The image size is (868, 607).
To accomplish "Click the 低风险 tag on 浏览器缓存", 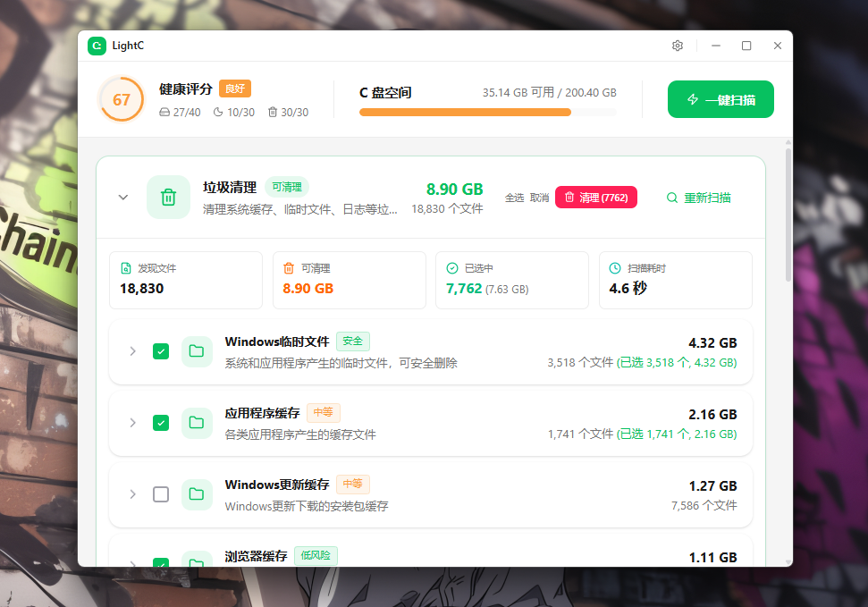I will (x=316, y=555).
